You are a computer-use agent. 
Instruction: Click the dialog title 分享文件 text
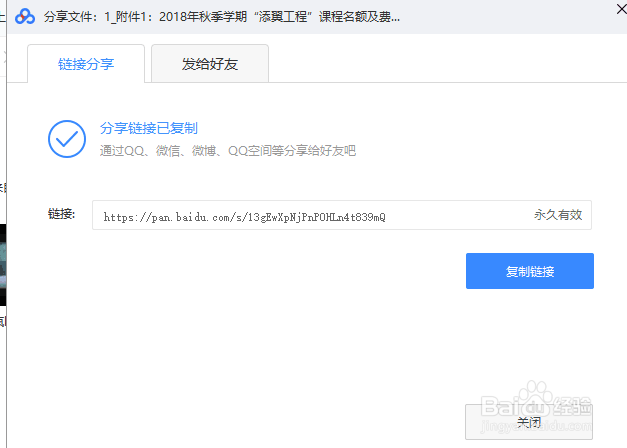222,17
